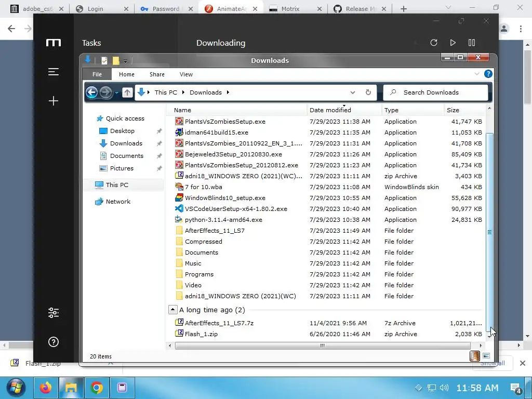This screenshot has width=532, height=399.
Task: Open the Windows Start button
Action: (x=16, y=388)
